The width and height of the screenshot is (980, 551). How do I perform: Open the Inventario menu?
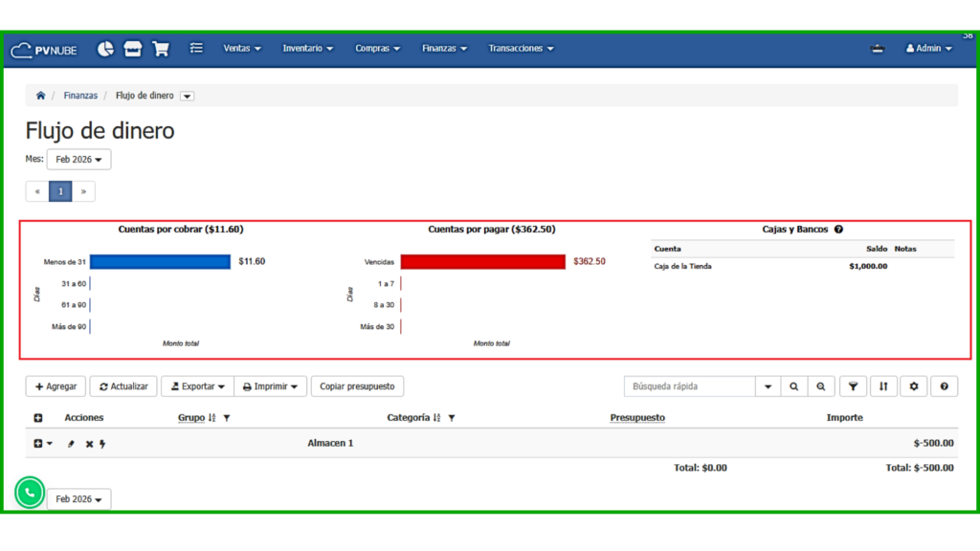coord(308,49)
